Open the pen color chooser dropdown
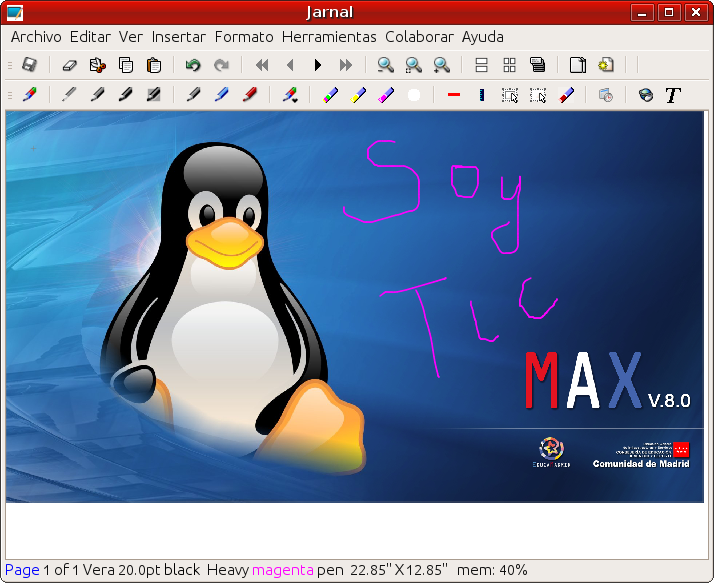 click(290, 95)
